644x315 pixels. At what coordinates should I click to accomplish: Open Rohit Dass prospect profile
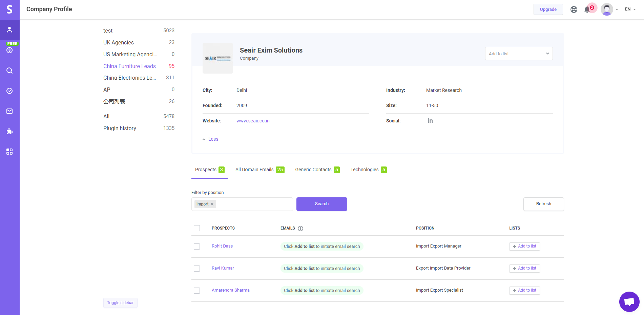click(x=222, y=246)
